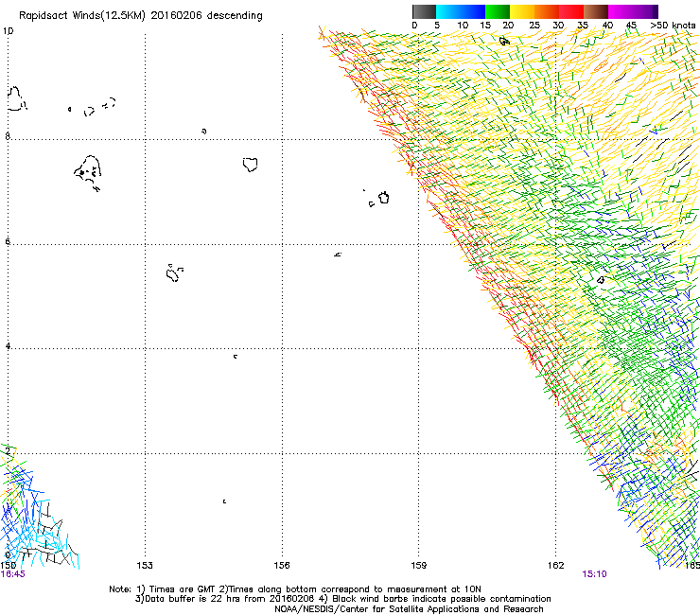Click the Pohnpei island outline near 158E 7N
The width and height of the screenshot is (700, 615).
(x=383, y=198)
